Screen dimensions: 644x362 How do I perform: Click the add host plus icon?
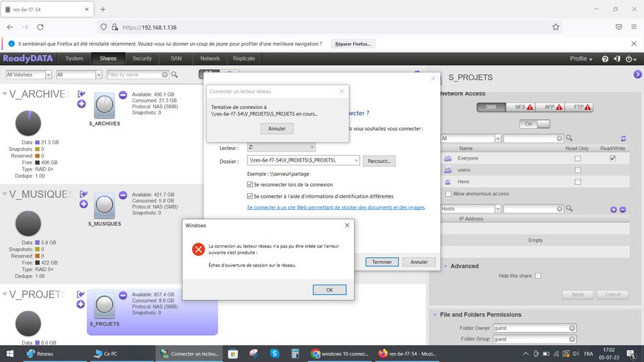[x=613, y=209]
